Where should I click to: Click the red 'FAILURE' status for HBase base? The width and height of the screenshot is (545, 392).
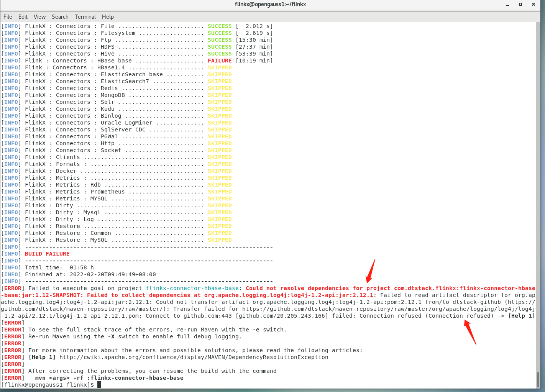point(220,61)
